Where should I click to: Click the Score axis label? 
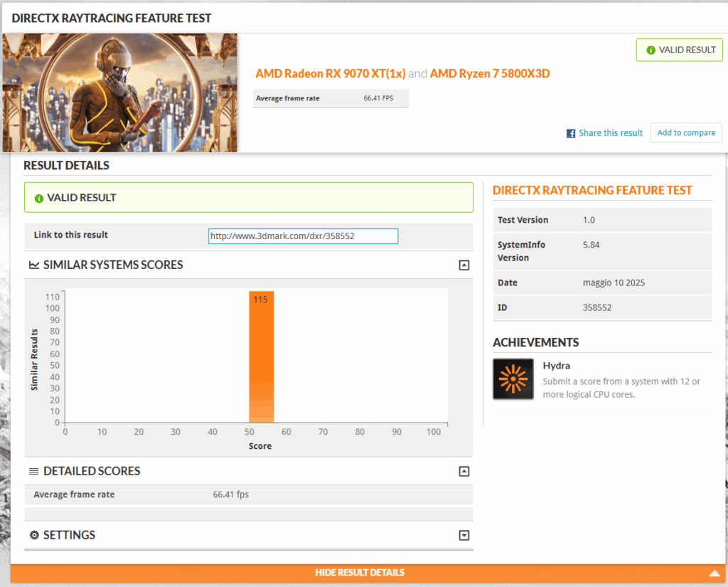[x=260, y=446]
